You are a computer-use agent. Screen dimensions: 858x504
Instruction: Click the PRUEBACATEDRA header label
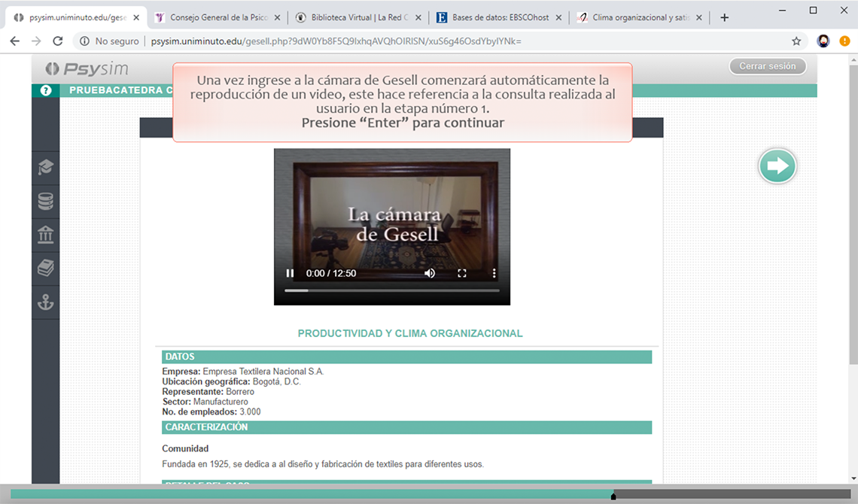(120, 90)
